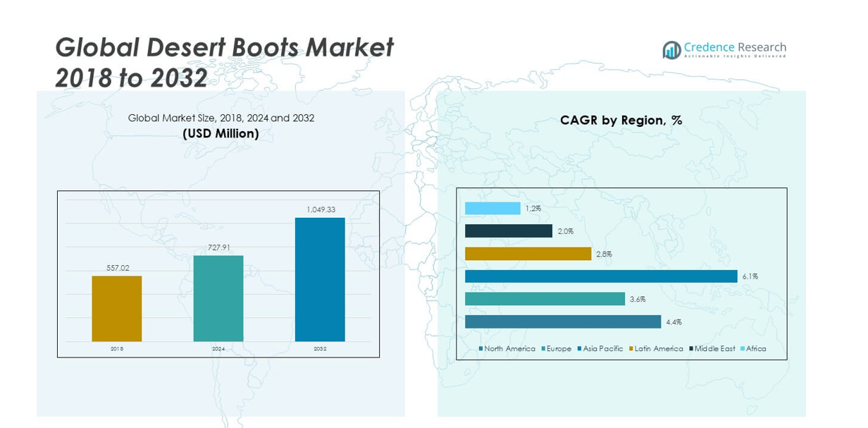868x428 pixels.
Task: Click the Africa legend marker
Action: (x=743, y=349)
